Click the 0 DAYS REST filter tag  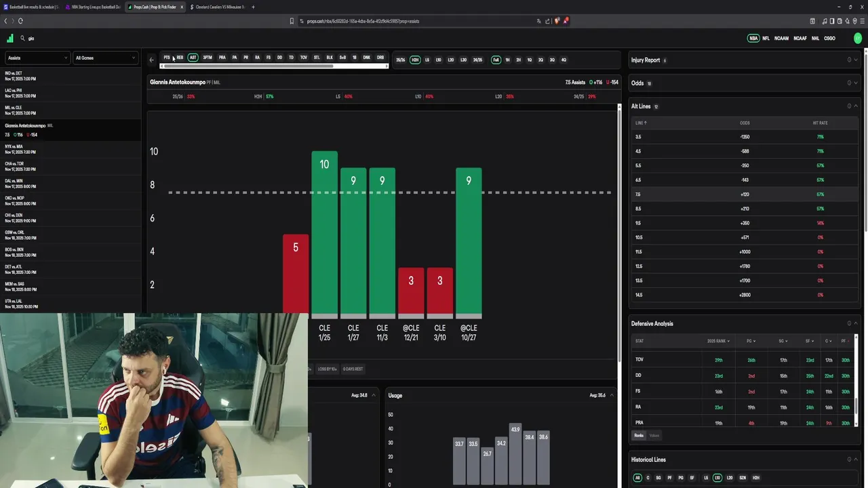pyautogui.click(x=353, y=369)
